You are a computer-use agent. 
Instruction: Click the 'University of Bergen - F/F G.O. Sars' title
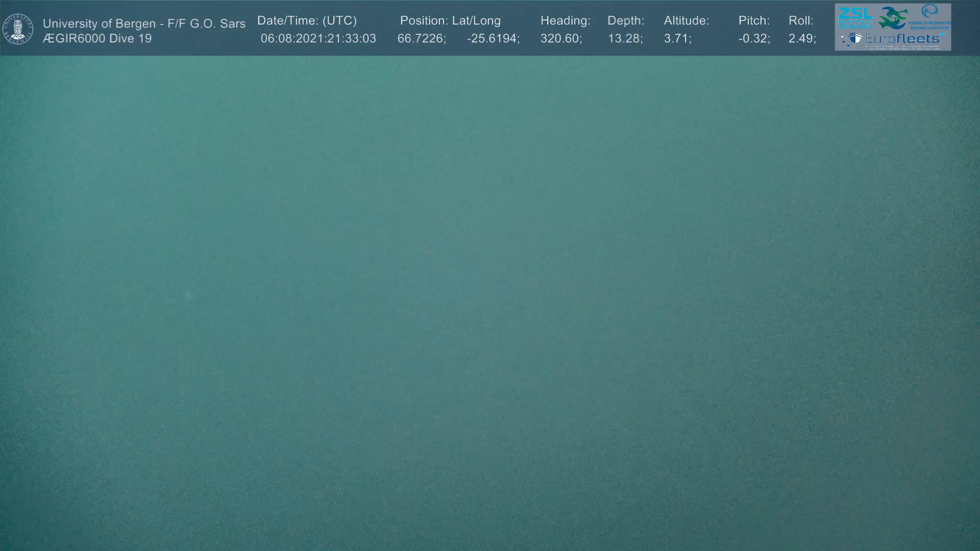144,23
